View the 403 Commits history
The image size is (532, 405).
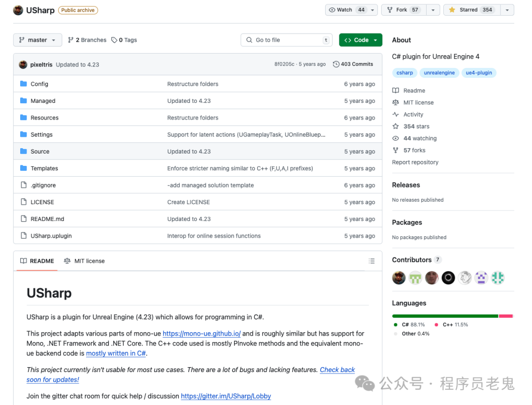[x=353, y=64]
